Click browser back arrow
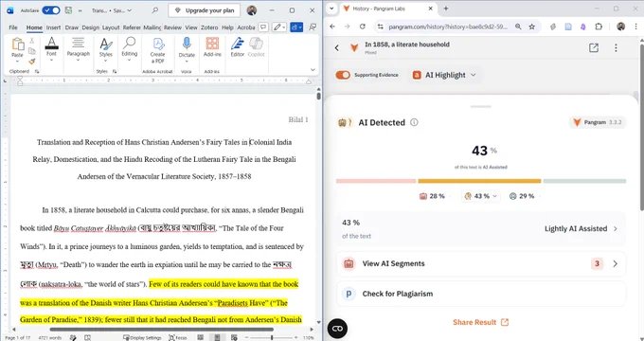644x341 pixels. click(332, 27)
